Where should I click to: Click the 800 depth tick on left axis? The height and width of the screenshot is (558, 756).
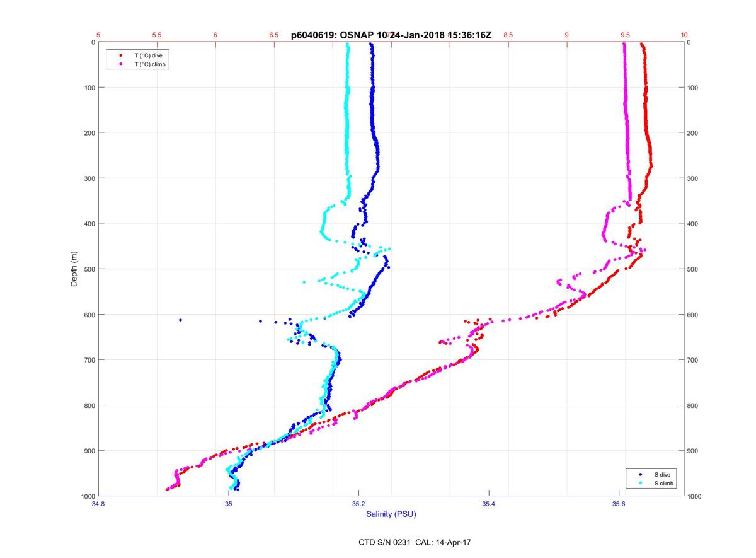[88, 405]
